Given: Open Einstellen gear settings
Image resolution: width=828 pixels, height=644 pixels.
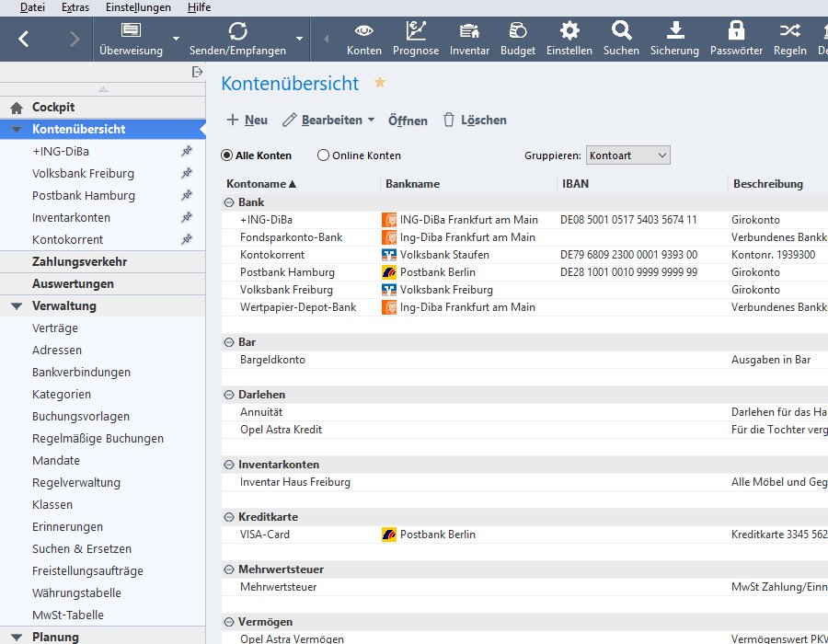Looking at the screenshot, I should (569, 31).
